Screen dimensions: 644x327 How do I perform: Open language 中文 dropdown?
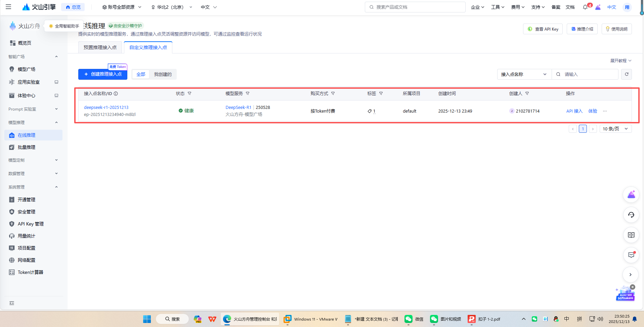tap(209, 7)
